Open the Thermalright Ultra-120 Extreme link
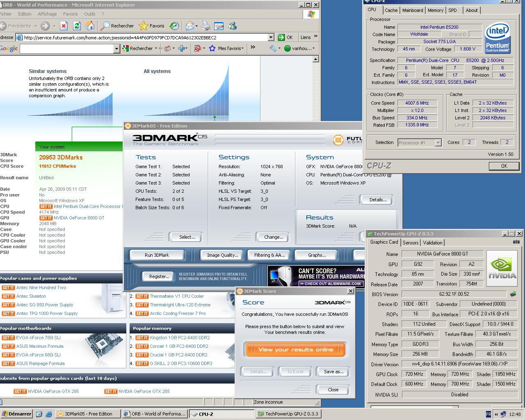Viewport: 525px width, 420px height. click(180, 305)
